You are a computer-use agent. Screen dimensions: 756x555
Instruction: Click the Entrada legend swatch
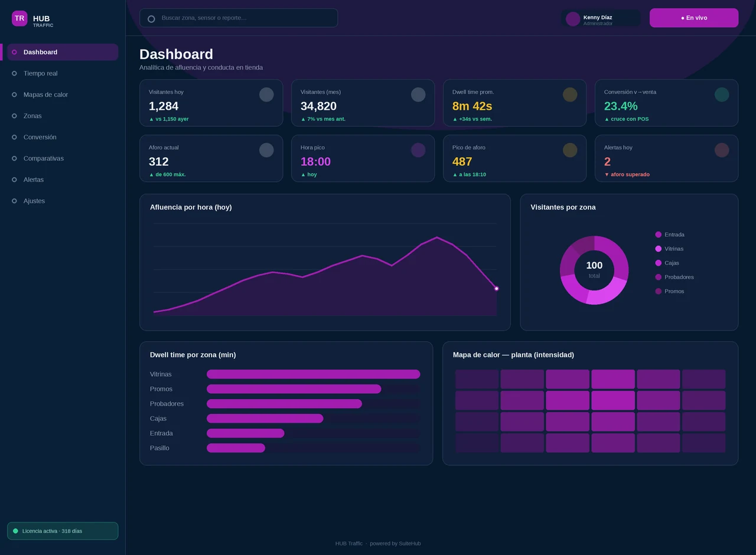coord(659,234)
